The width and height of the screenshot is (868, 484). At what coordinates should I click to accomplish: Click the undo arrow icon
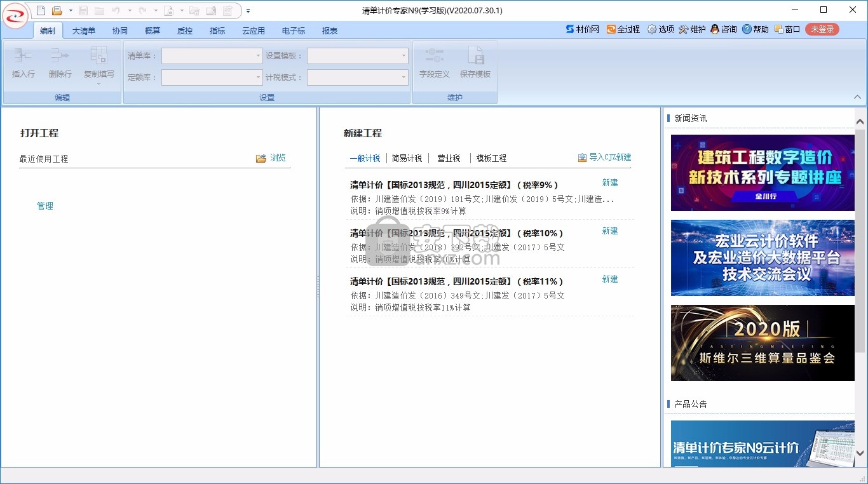click(116, 11)
